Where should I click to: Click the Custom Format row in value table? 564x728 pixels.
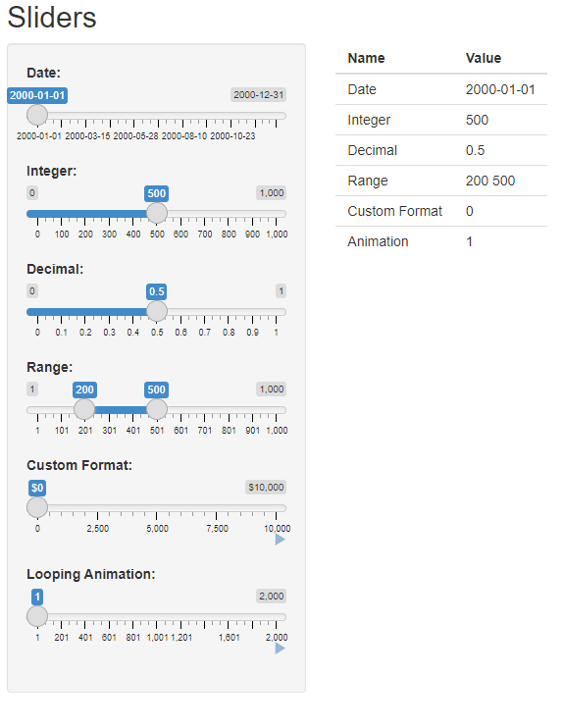(x=441, y=211)
